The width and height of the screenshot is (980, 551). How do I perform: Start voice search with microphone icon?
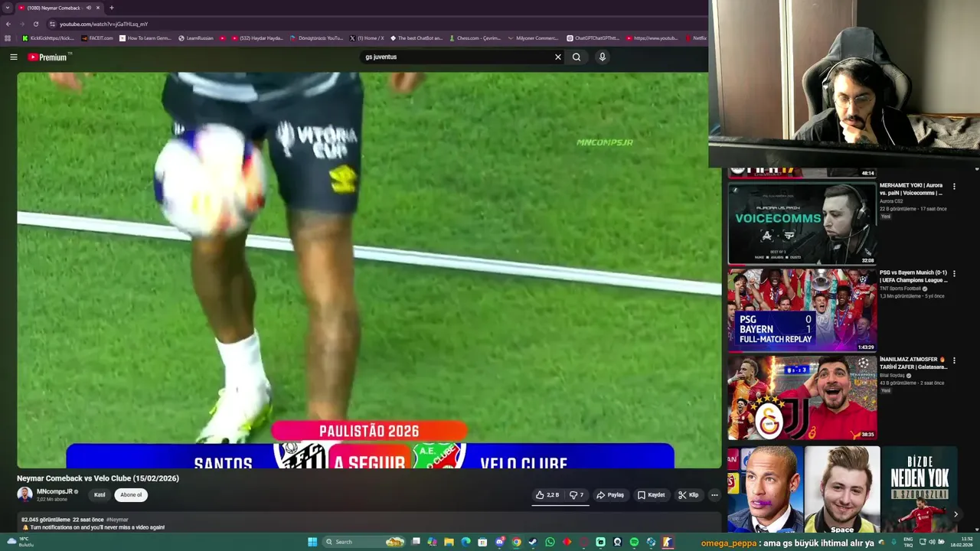pos(603,57)
